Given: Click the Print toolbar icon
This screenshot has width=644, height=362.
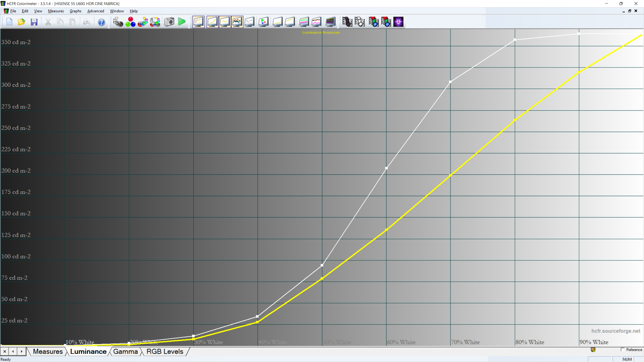Looking at the screenshot, I should (87, 22).
